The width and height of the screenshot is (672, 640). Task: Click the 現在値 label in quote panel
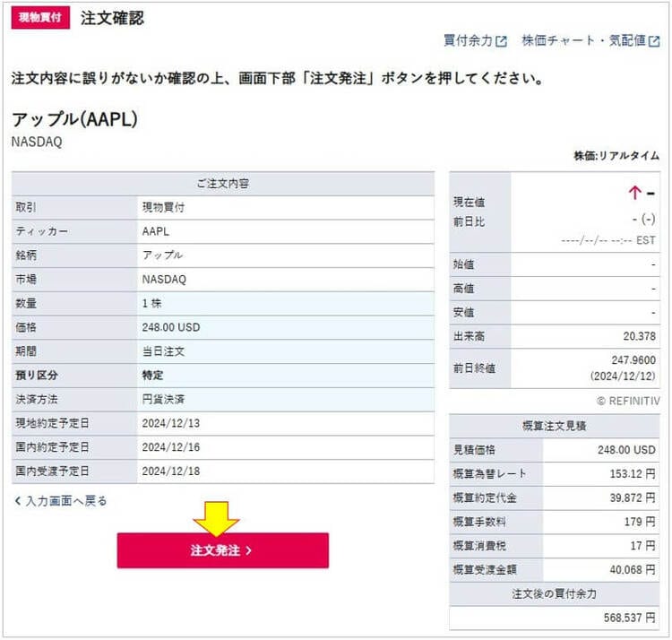point(469,203)
